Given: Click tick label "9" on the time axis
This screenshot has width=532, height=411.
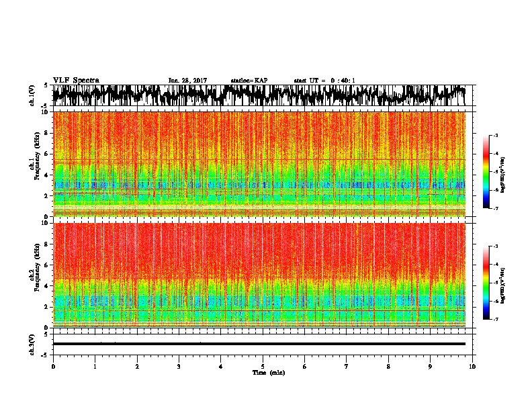Looking at the screenshot, I should [430, 367].
